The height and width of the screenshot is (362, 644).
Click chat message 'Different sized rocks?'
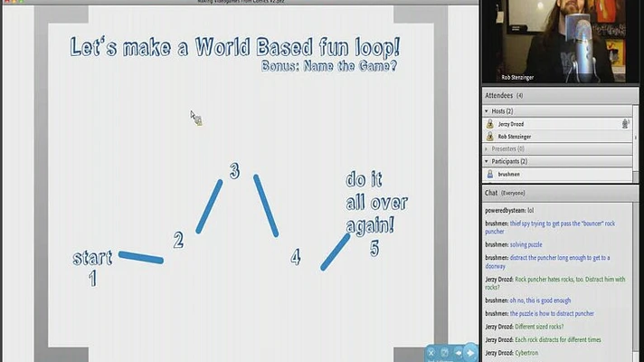[x=539, y=327]
